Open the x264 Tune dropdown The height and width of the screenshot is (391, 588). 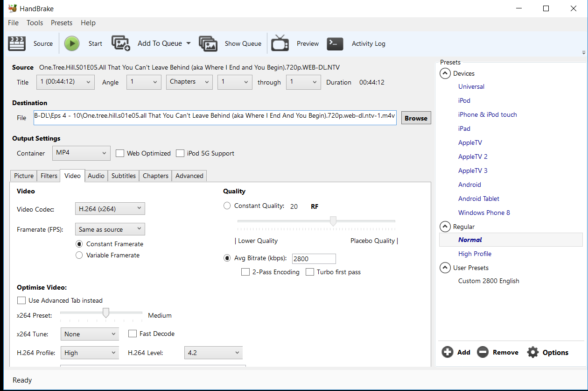pyautogui.click(x=90, y=334)
